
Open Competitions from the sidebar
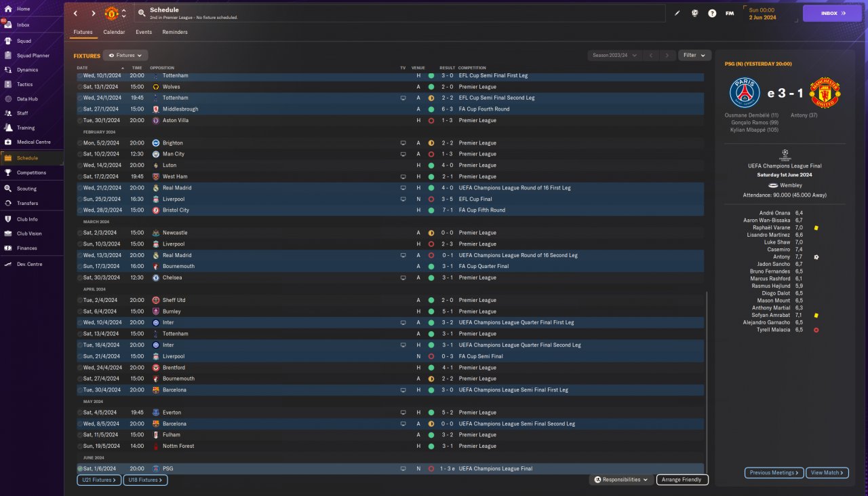tap(31, 173)
